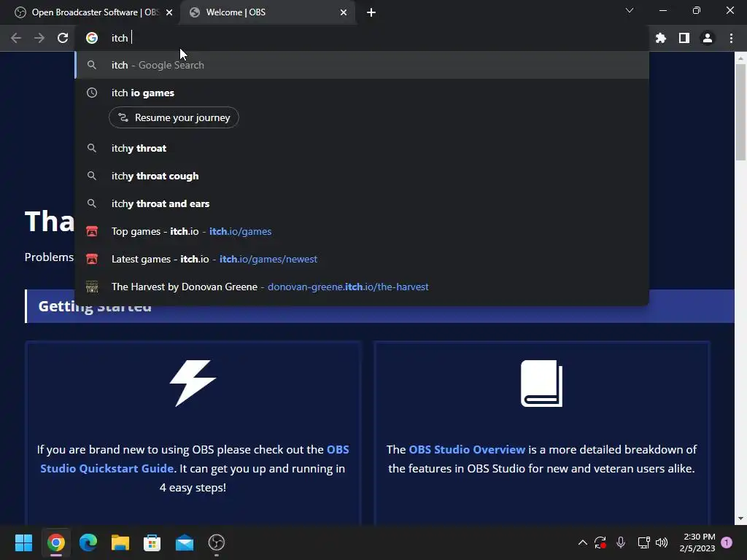747x560 pixels.
Task: Select the Welcome | OBS tab
Action: pos(267,12)
